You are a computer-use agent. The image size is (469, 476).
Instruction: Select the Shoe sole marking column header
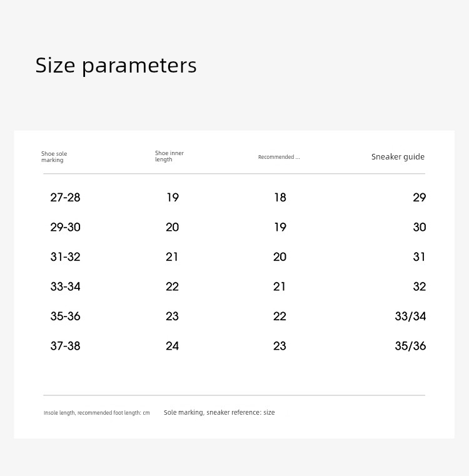point(54,156)
